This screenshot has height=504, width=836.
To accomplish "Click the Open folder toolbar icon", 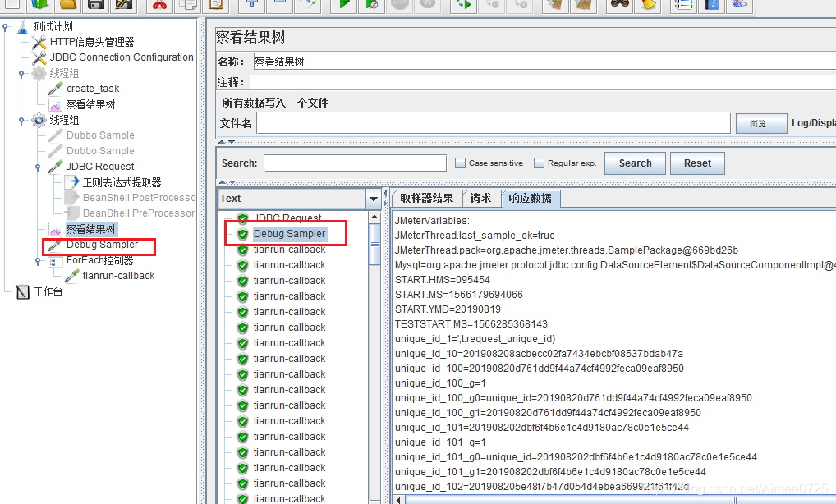I will click(68, 5).
